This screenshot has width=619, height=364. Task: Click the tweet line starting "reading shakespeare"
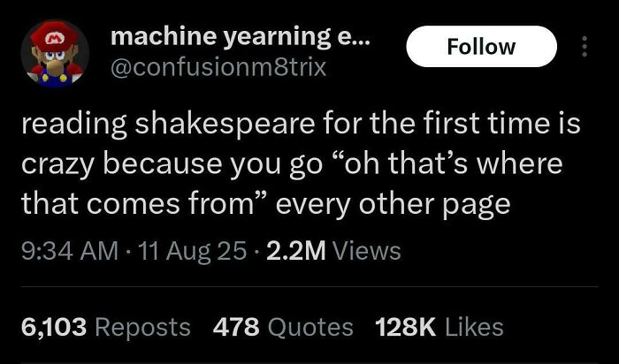(x=301, y=125)
